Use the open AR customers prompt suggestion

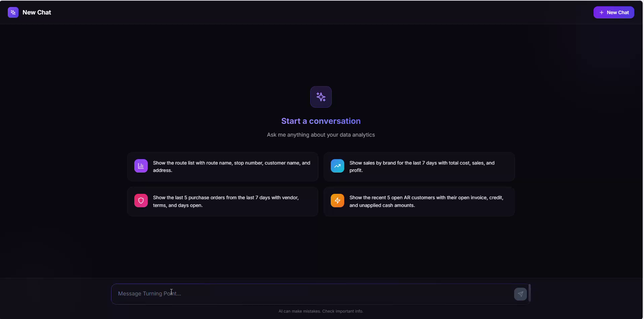[x=426, y=201]
